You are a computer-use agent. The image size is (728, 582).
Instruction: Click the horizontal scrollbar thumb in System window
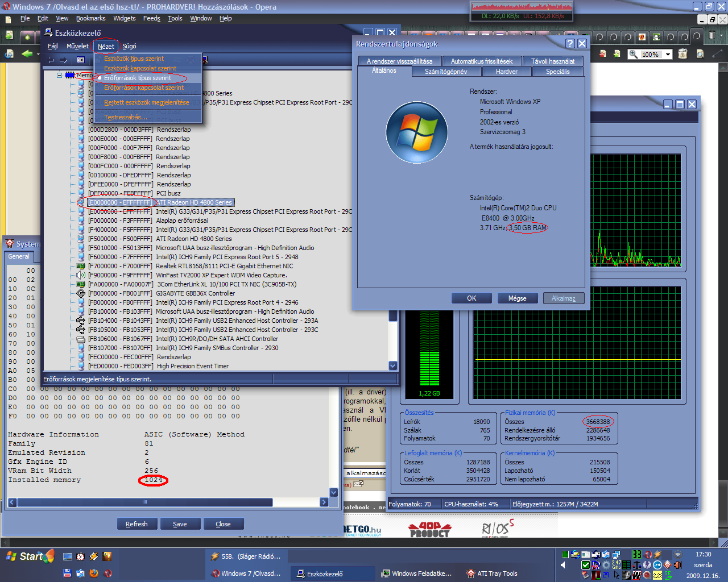(144, 502)
